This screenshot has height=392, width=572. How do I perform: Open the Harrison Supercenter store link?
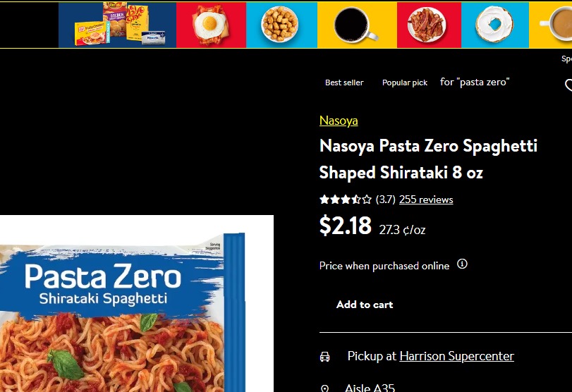[x=456, y=356]
